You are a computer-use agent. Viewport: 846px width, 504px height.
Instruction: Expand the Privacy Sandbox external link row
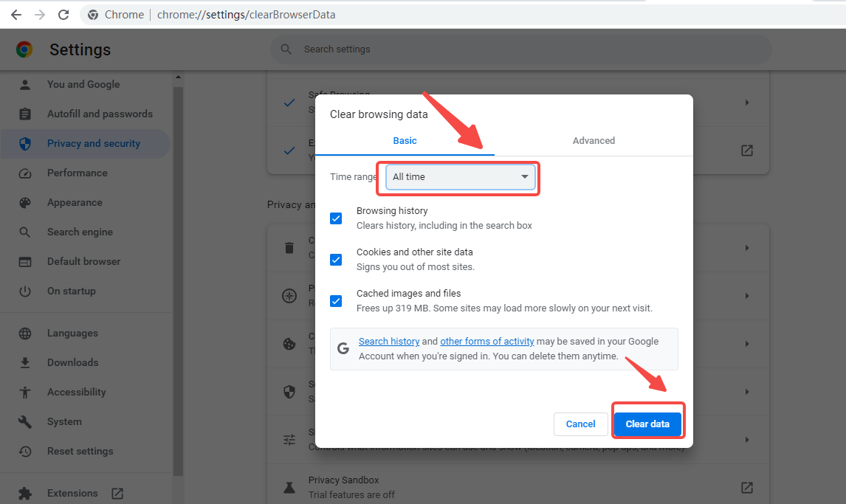[746, 487]
